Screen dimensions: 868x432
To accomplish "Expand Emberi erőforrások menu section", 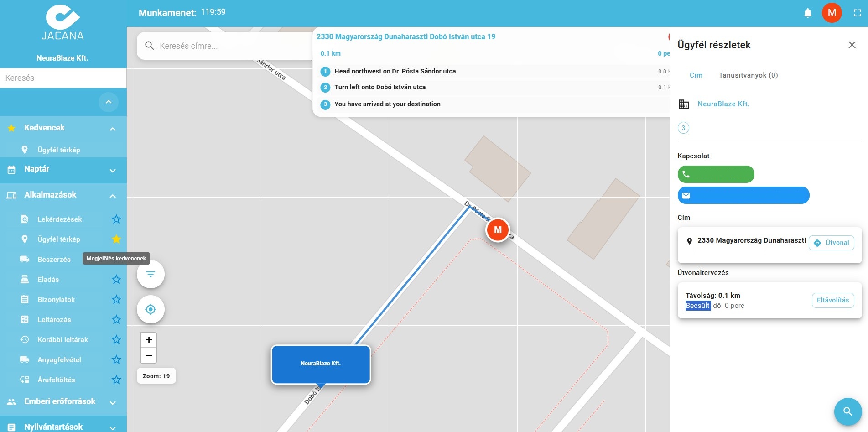I will 113,403.
